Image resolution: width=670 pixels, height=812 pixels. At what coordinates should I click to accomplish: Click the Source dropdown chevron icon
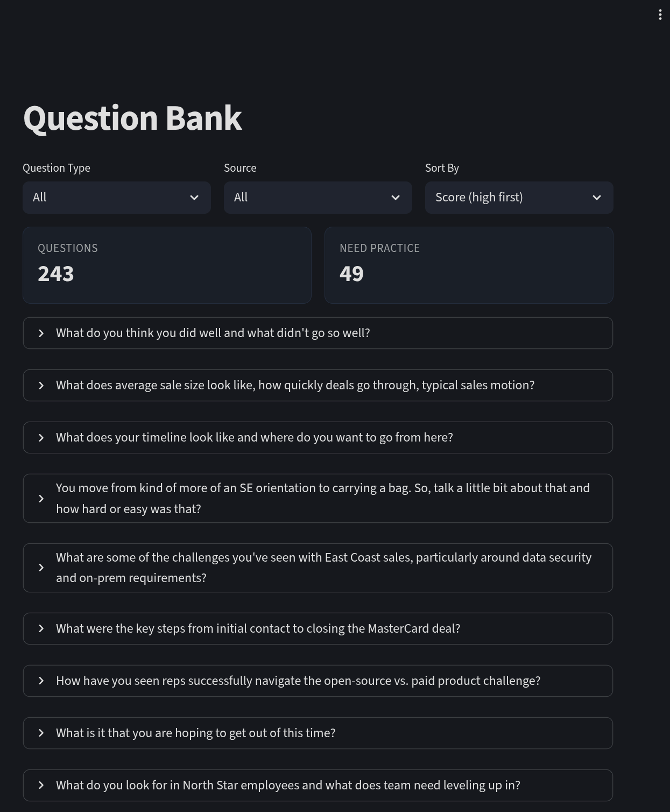pyautogui.click(x=396, y=198)
